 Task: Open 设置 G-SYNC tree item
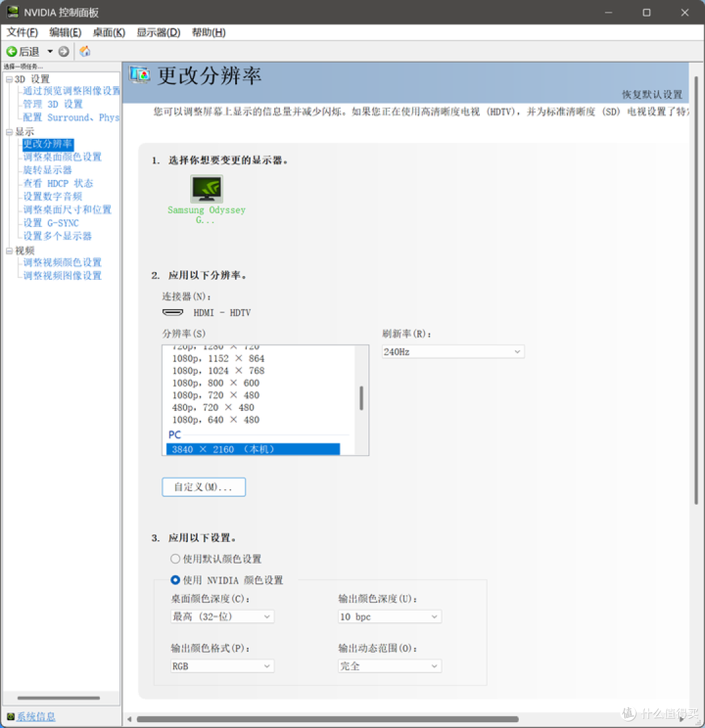coord(51,223)
